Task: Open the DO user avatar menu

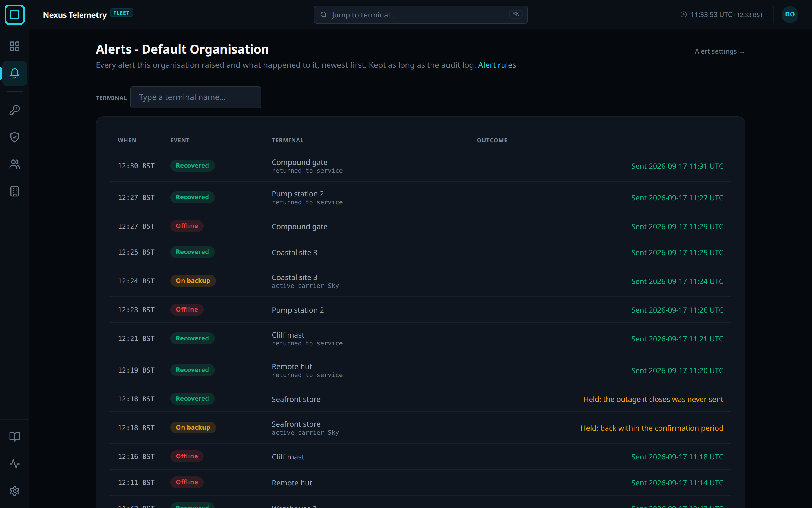Action: point(790,14)
